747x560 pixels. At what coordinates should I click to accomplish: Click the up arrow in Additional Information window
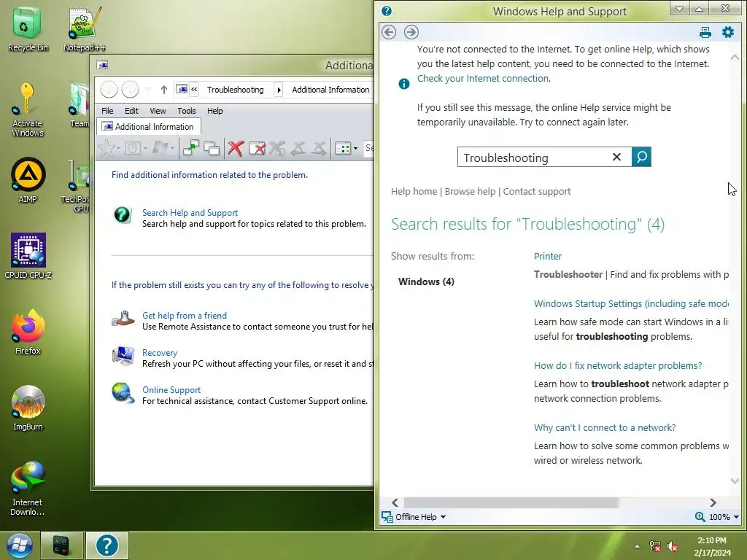click(164, 90)
